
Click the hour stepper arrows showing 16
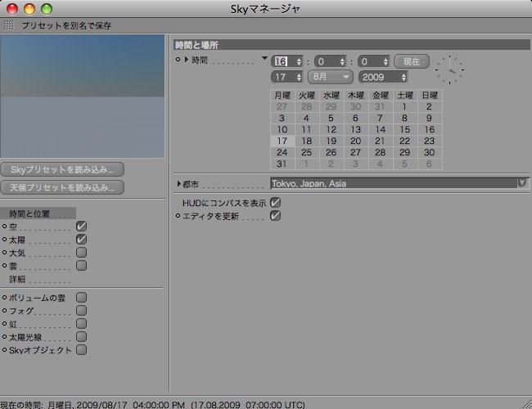299,61
